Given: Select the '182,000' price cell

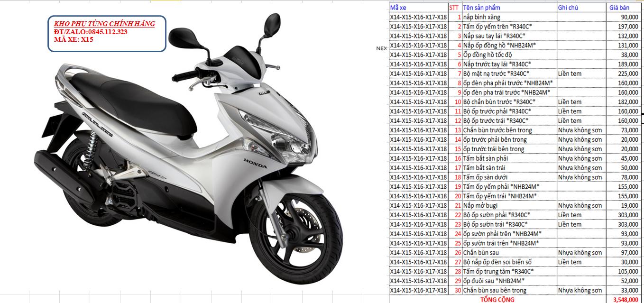Looking at the screenshot, I should [623, 102].
